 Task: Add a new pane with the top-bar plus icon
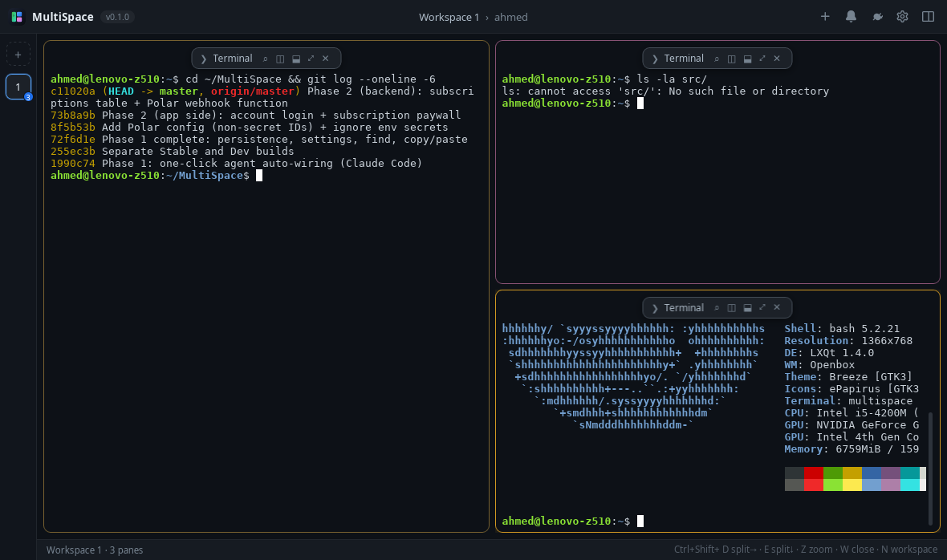point(825,17)
